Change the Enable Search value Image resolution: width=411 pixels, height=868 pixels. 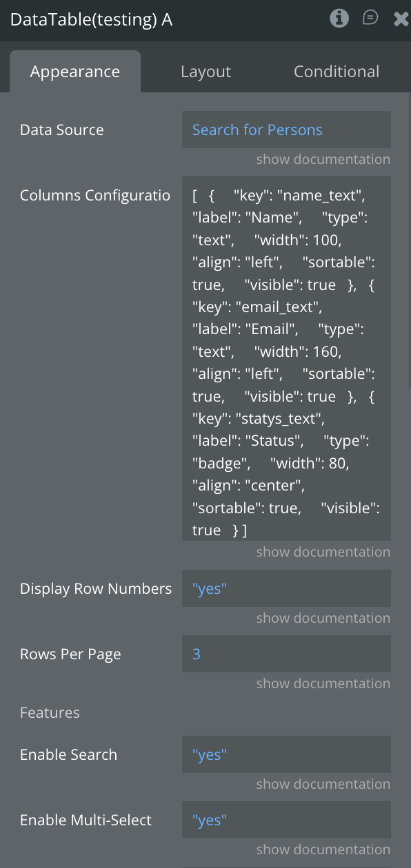coord(286,754)
